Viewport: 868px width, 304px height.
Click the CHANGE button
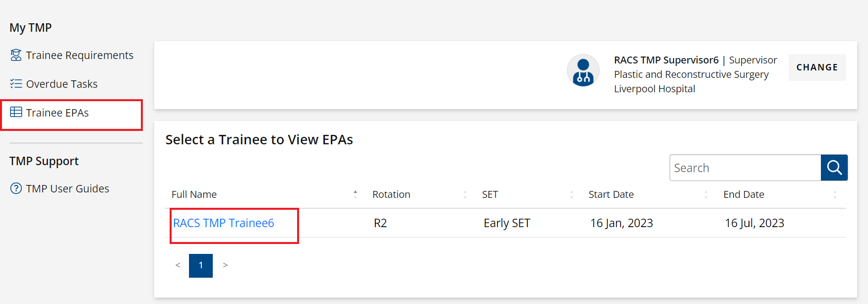pos(817,67)
